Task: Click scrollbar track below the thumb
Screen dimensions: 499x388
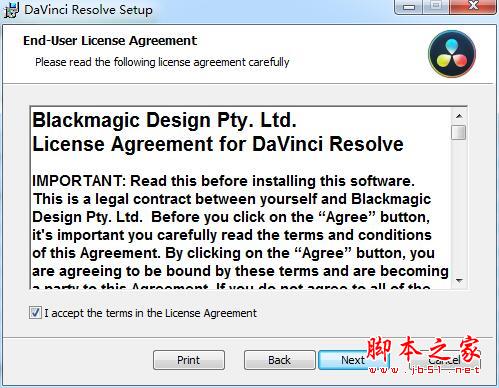Action: pos(459,207)
